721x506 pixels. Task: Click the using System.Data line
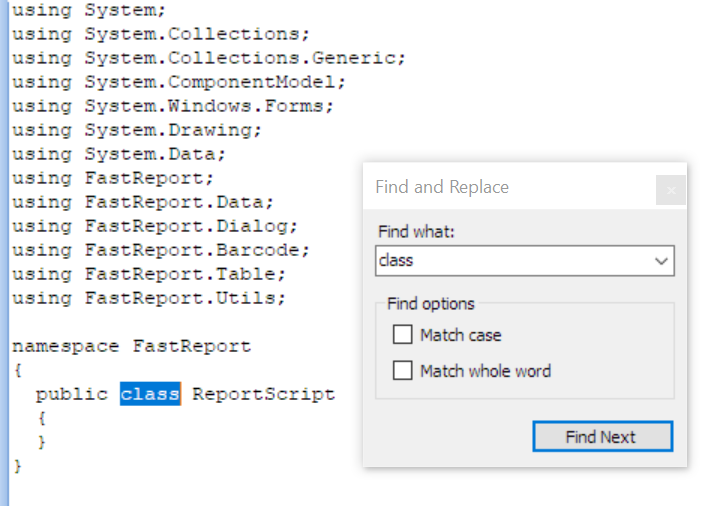[119, 154]
